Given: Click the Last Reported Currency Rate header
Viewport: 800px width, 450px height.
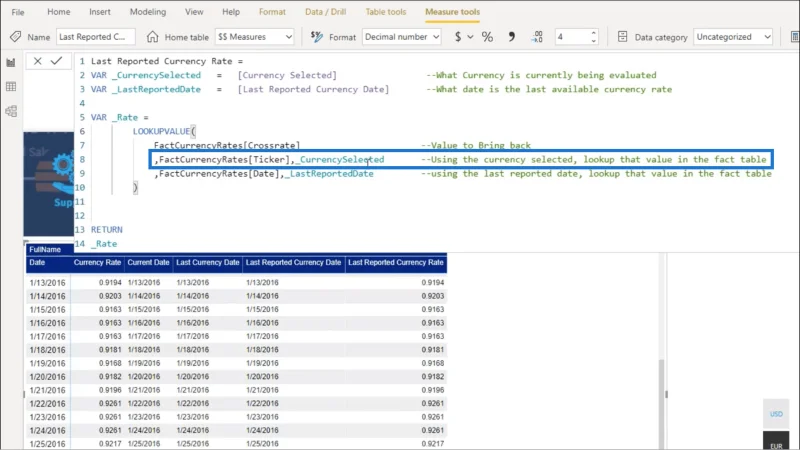Looking at the screenshot, I should pyautogui.click(x=395, y=263).
